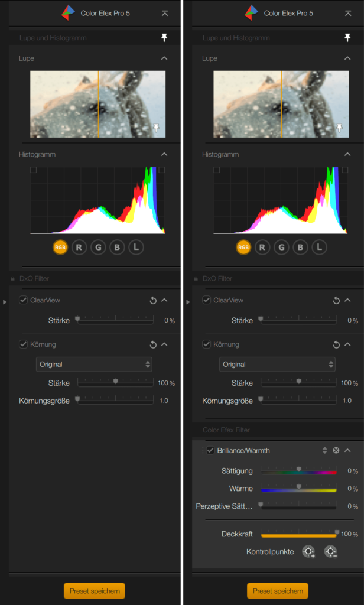The image size is (364, 605).
Task: Show the G channel in right histogram
Action: tap(281, 248)
